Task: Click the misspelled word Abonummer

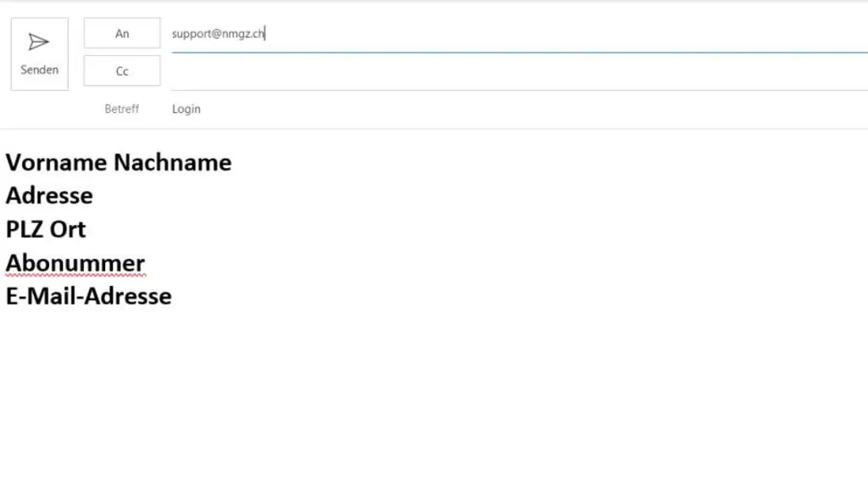Action: click(x=75, y=263)
